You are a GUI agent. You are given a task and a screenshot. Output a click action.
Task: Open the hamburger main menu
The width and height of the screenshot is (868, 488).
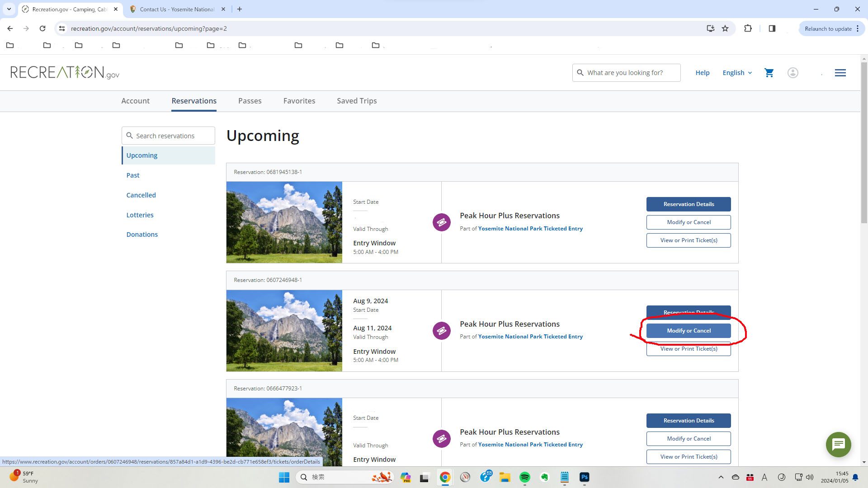coord(840,73)
